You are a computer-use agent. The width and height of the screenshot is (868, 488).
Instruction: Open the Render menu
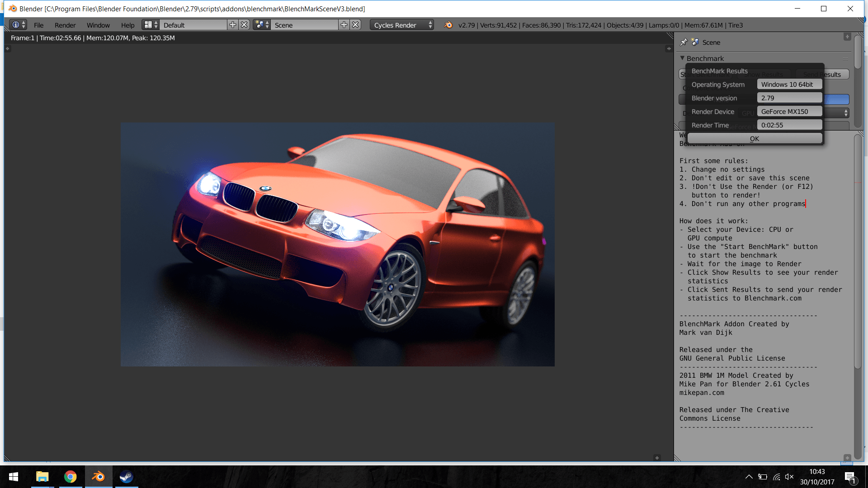click(x=65, y=25)
